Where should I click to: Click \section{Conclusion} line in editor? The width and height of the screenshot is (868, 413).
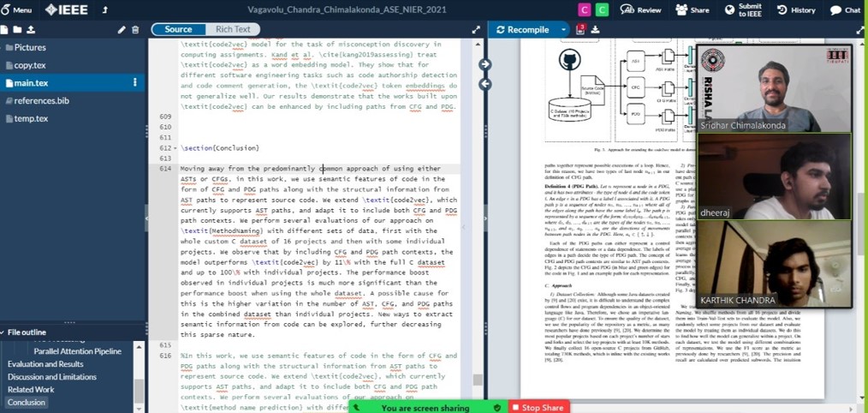(220, 148)
